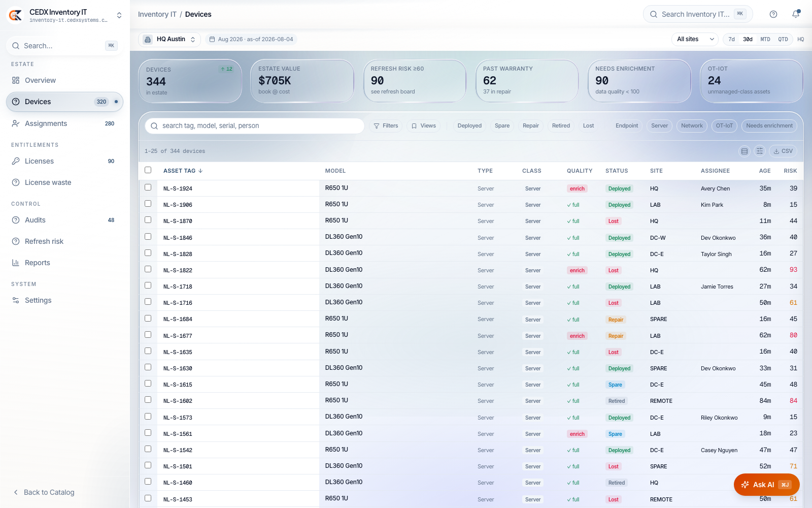Click the date range calendar chip
The height and width of the screenshot is (508, 812).
click(251, 39)
